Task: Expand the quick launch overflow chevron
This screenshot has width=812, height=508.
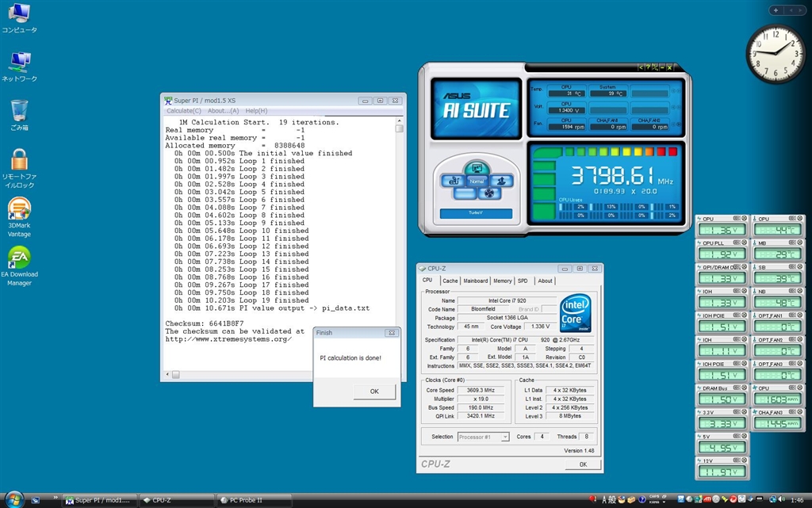Action: tap(56, 498)
